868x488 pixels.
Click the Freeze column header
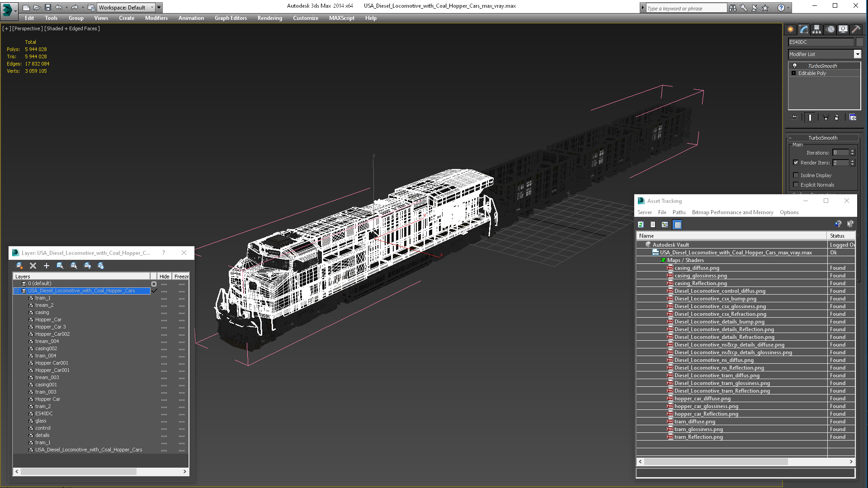pyautogui.click(x=181, y=277)
